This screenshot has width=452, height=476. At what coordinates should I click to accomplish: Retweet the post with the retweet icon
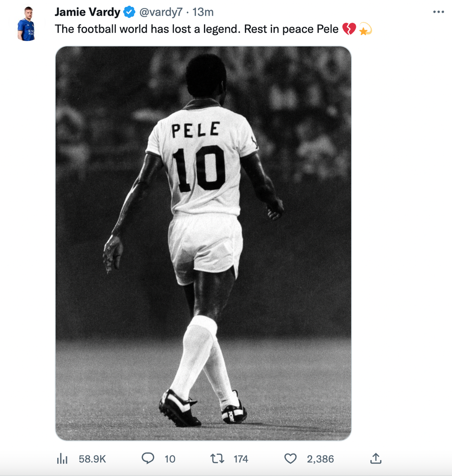coord(216,458)
